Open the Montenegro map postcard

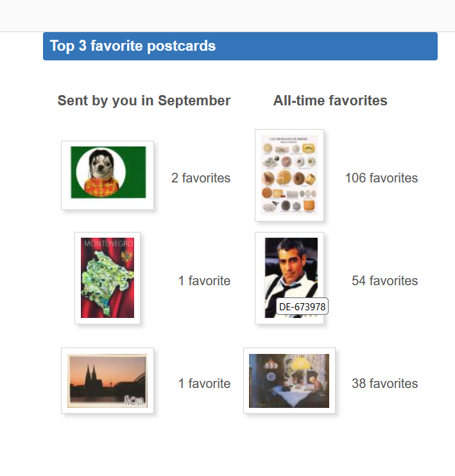(107, 278)
